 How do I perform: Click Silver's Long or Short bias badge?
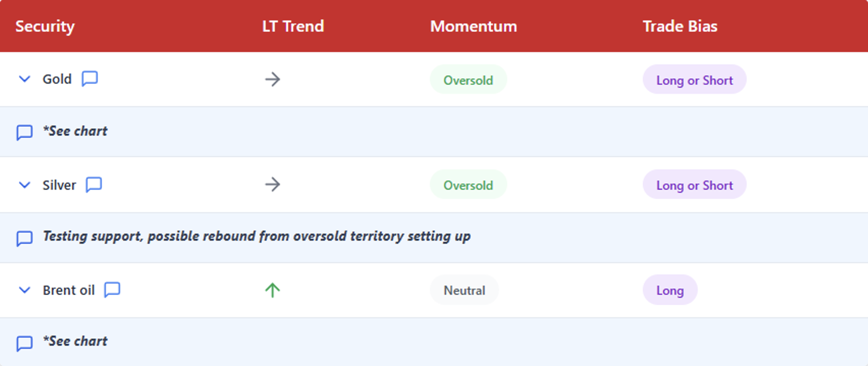(694, 185)
